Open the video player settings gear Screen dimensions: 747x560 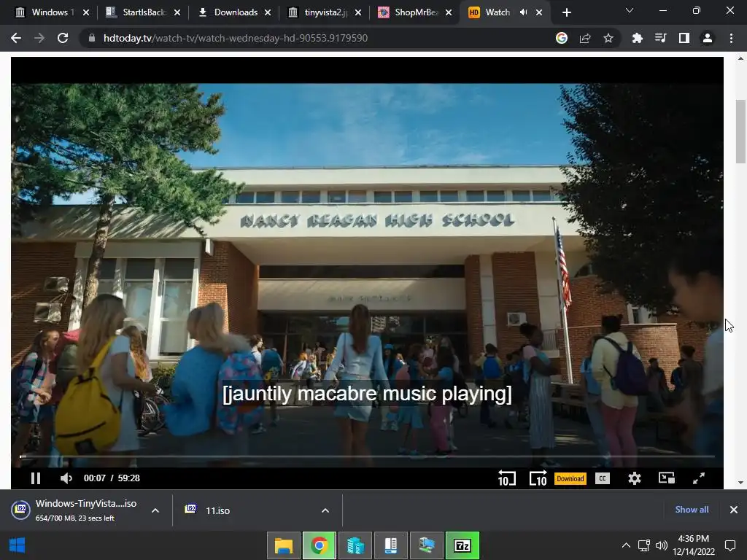(634, 478)
